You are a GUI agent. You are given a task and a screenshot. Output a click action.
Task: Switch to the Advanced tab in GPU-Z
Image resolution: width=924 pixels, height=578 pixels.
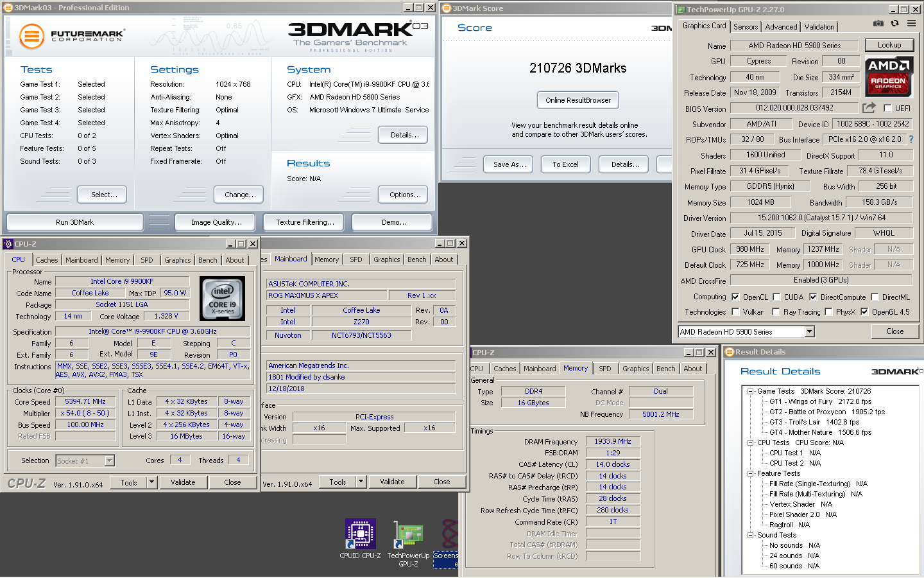tap(781, 27)
